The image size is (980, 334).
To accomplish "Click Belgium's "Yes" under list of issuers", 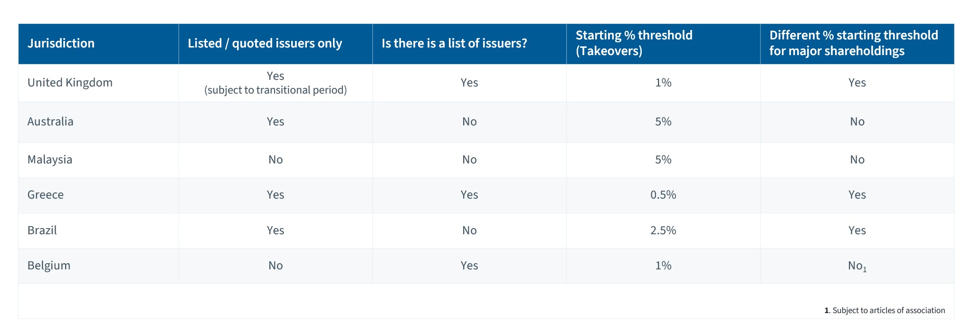I will (469, 266).
